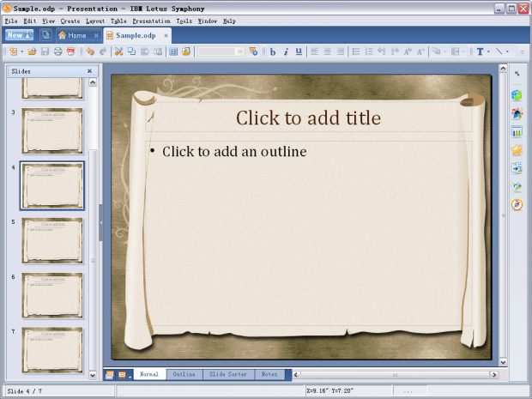Expand the line tool dropdown arrow
Image resolution: width=532 pixels, height=399 pixels.
507,51
